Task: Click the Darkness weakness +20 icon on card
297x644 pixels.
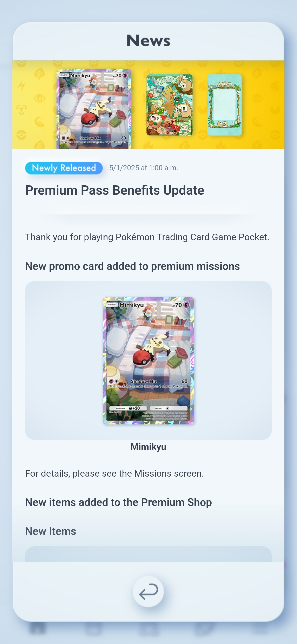Action: [x=130, y=408]
